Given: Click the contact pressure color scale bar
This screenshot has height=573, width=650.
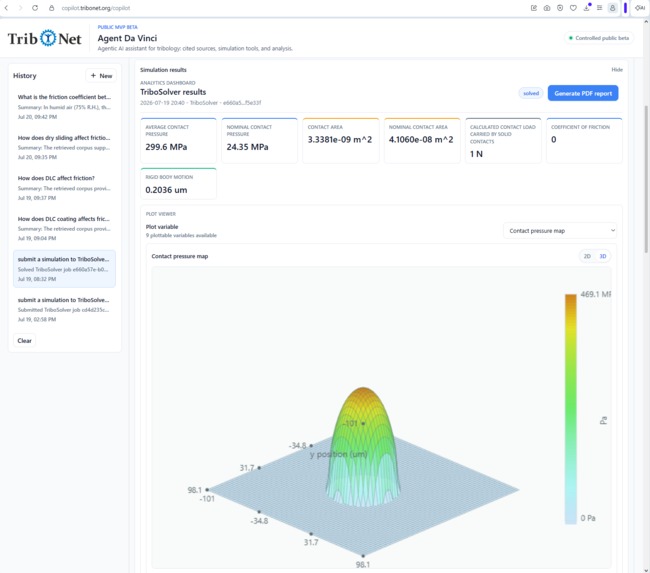Looking at the screenshot, I should (x=570, y=409).
